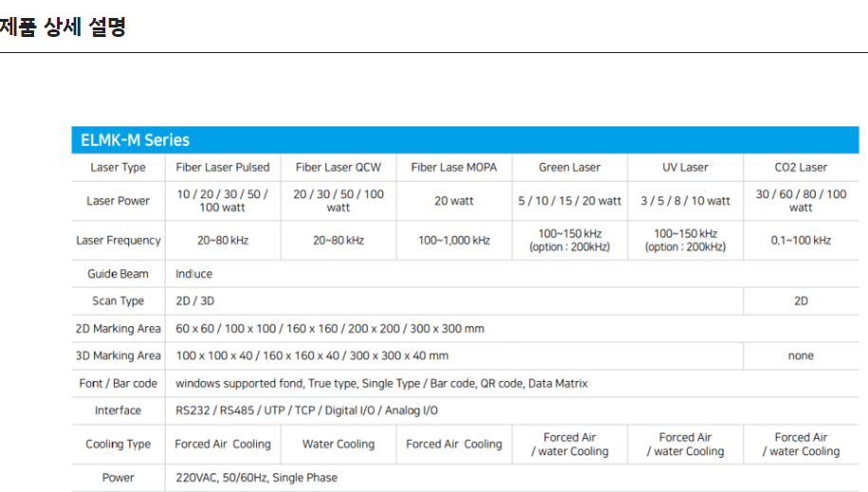Select the Green Laser column header
This screenshot has width=868, height=492.
569,168
